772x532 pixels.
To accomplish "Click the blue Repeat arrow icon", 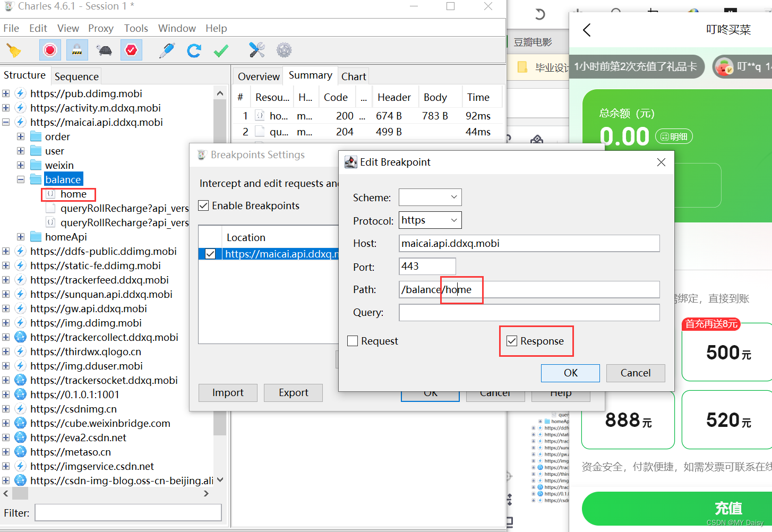I will click(x=194, y=50).
